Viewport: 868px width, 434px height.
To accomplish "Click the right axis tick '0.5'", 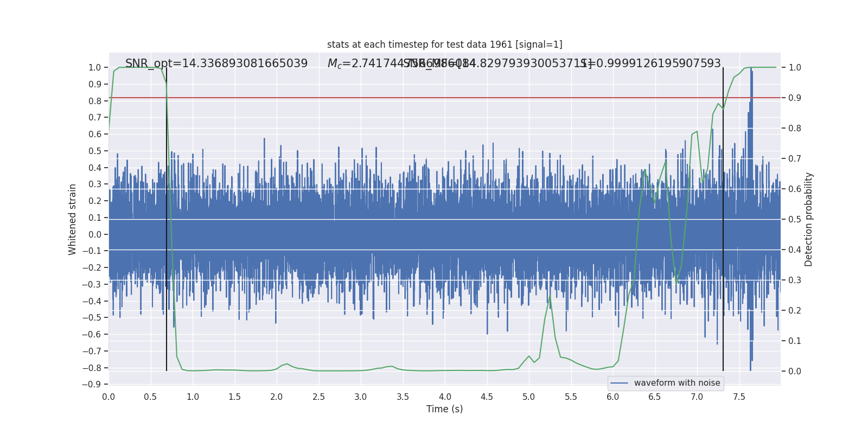I will pyautogui.click(x=795, y=219).
